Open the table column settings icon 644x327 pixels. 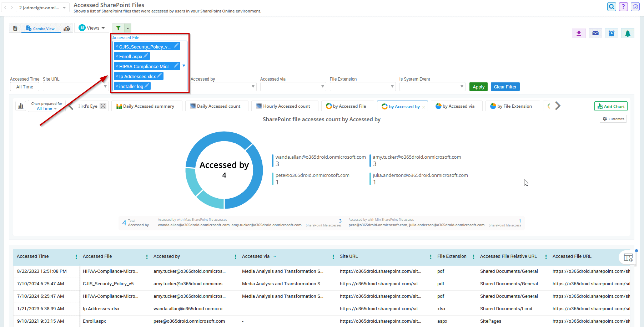(628, 257)
